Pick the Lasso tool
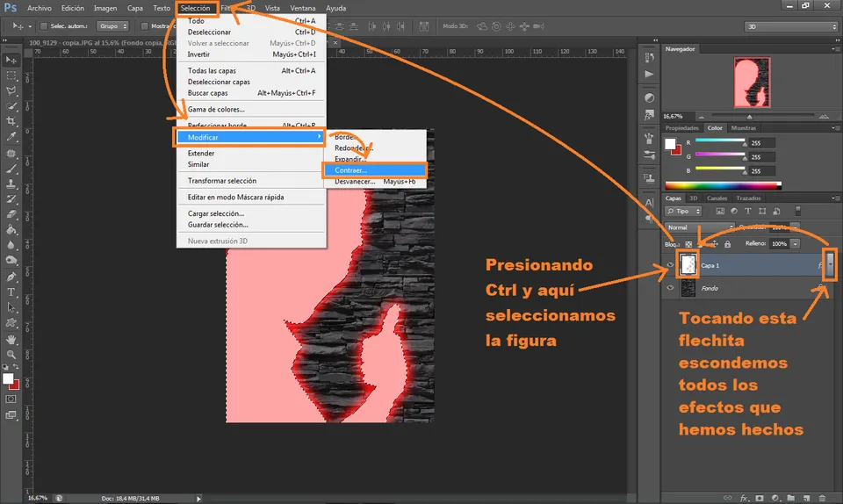This screenshot has height=504, width=843. click(x=11, y=90)
